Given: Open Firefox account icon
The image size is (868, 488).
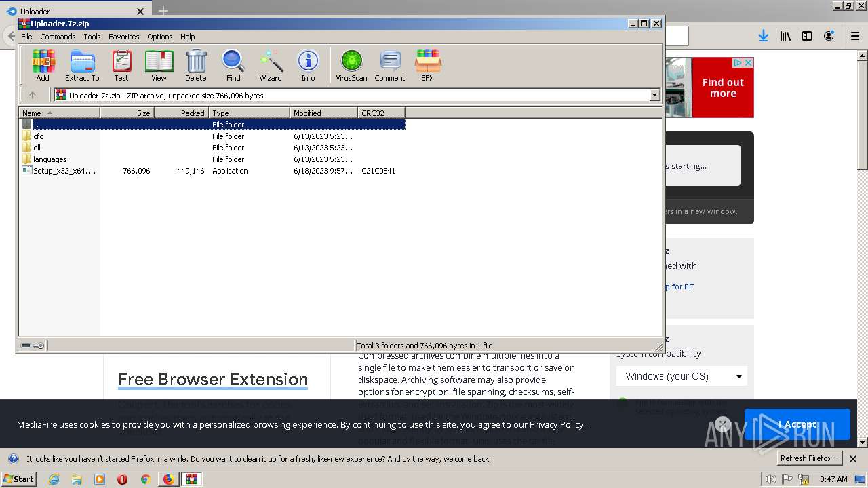Looking at the screenshot, I should pyautogui.click(x=829, y=36).
